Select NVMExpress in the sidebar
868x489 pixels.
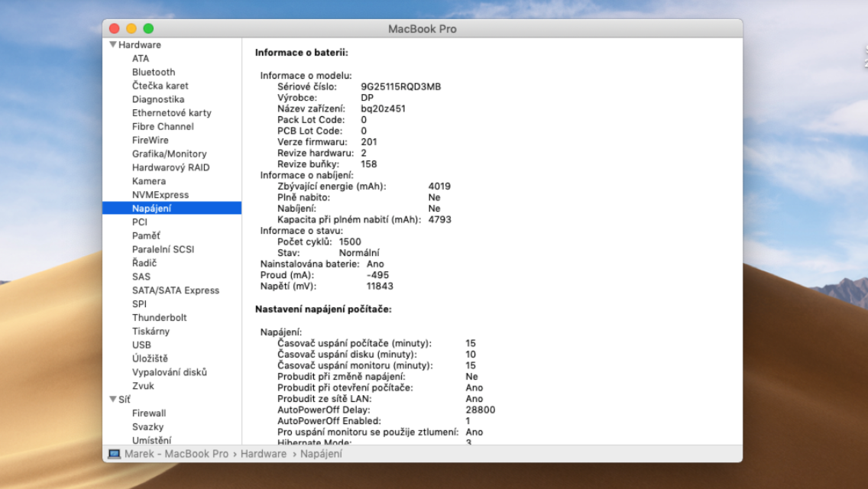click(x=160, y=195)
